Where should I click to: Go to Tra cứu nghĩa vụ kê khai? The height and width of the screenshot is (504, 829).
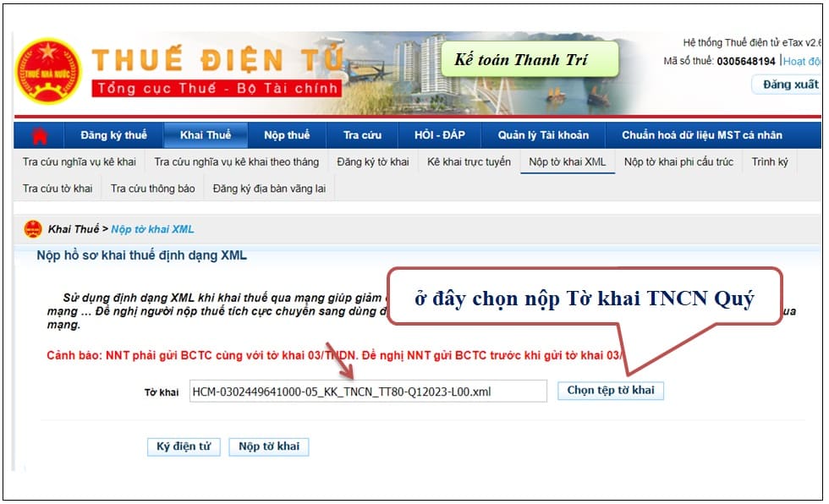point(80,162)
